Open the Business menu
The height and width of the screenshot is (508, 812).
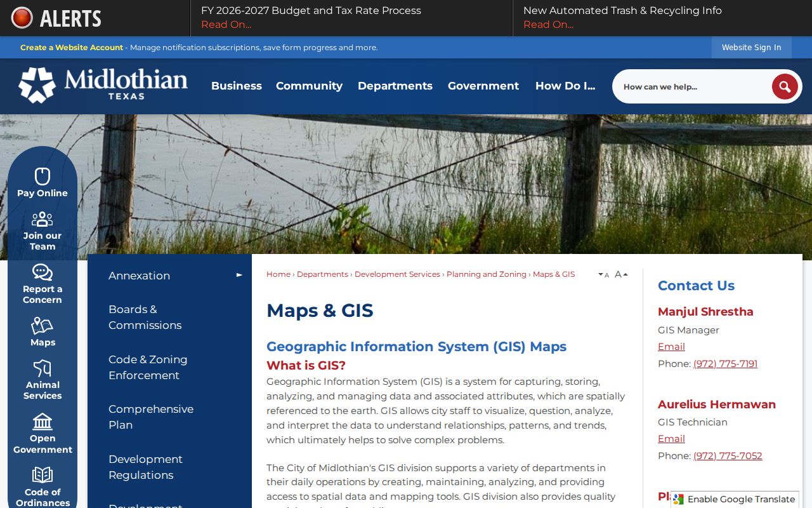click(237, 86)
